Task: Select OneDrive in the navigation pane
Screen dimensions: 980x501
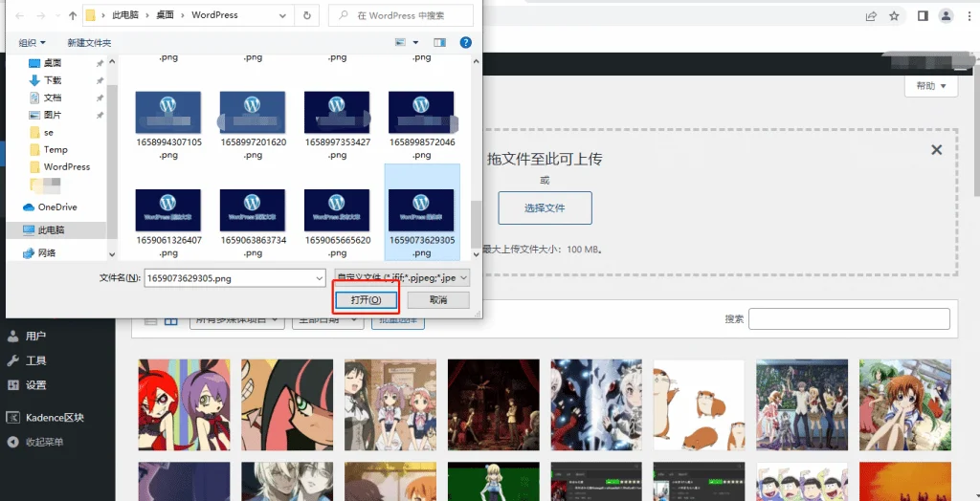Action: pyautogui.click(x=56, y=207)
